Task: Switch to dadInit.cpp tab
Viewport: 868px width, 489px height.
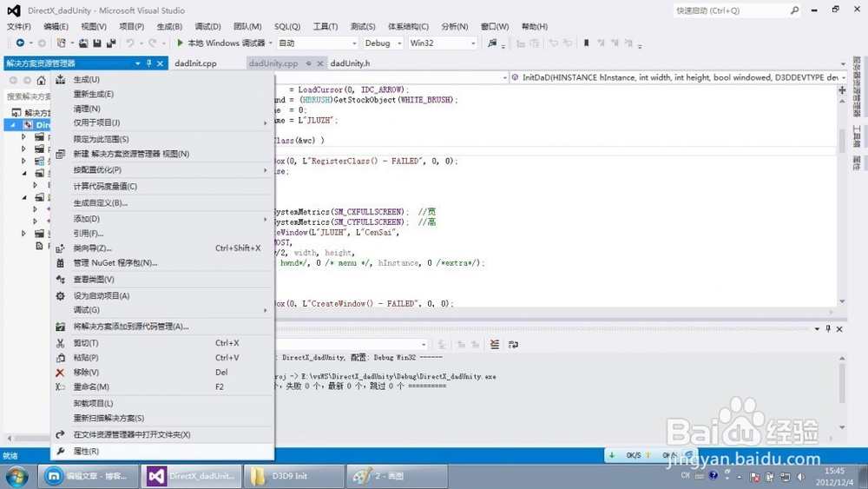Action: 195,63
